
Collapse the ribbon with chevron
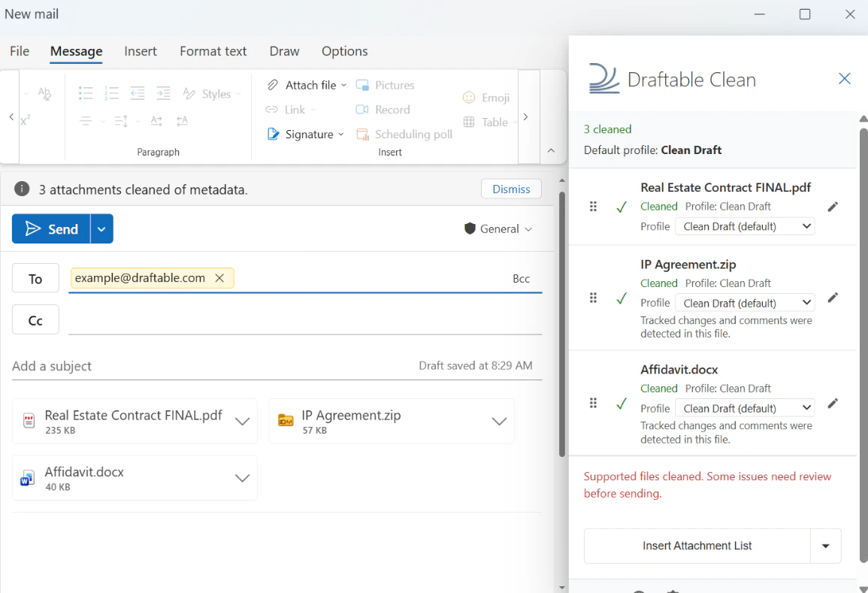tap(551, 150)
